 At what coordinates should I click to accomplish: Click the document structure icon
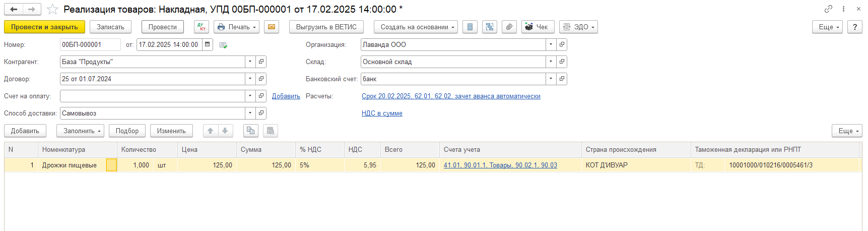tap(489, 27)
